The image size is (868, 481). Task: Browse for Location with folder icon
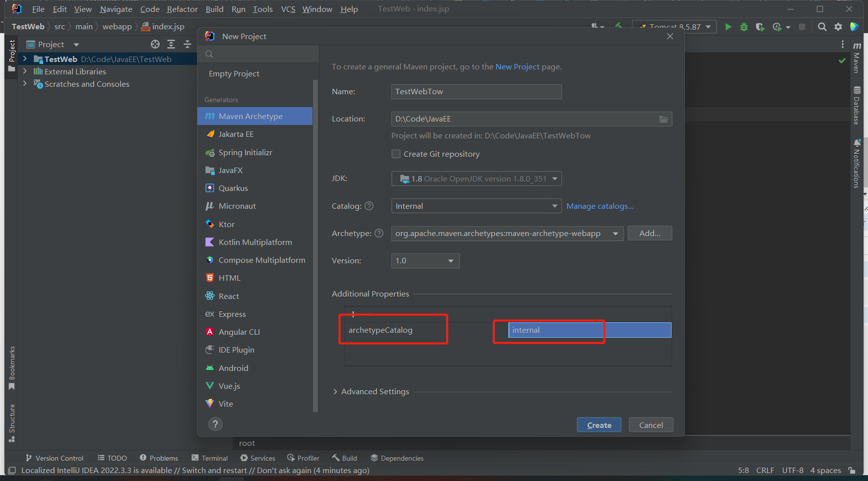pos(664,119)
